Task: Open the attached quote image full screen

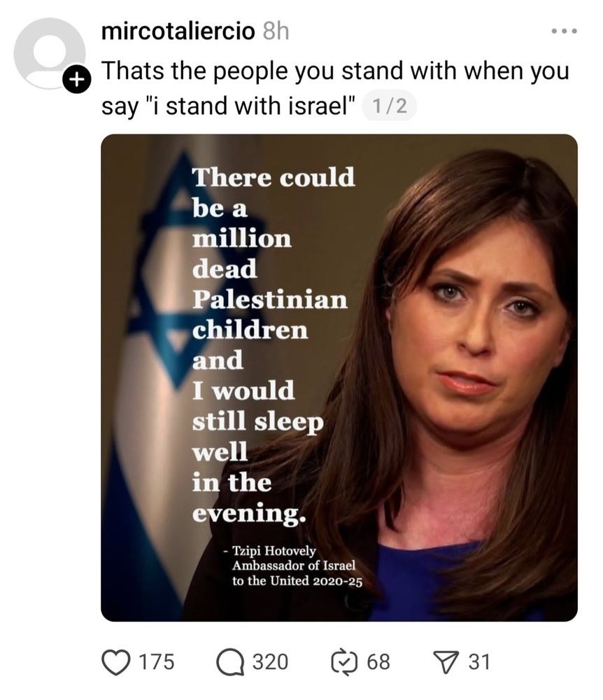Action: click(x=339, y=378)
